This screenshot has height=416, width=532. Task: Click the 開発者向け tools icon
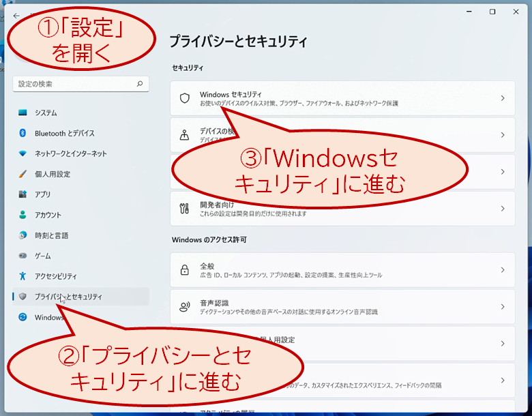click(x=184, y=208)
